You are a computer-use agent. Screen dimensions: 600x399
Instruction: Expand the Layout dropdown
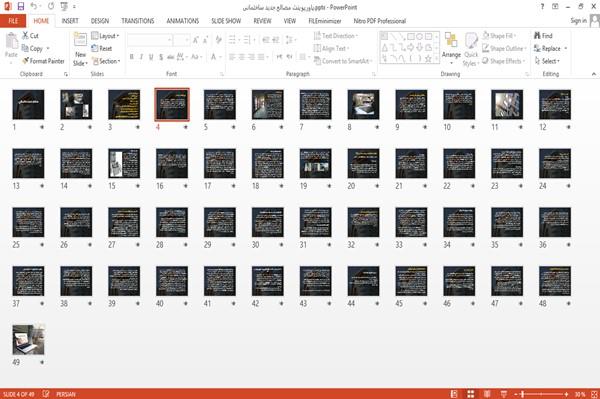(x=105, y=36)
